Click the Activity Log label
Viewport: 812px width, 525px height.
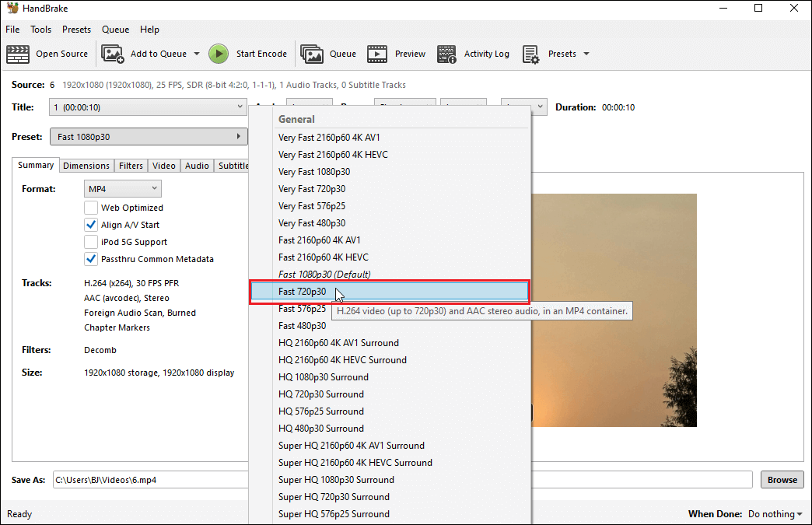click(486, 54)
